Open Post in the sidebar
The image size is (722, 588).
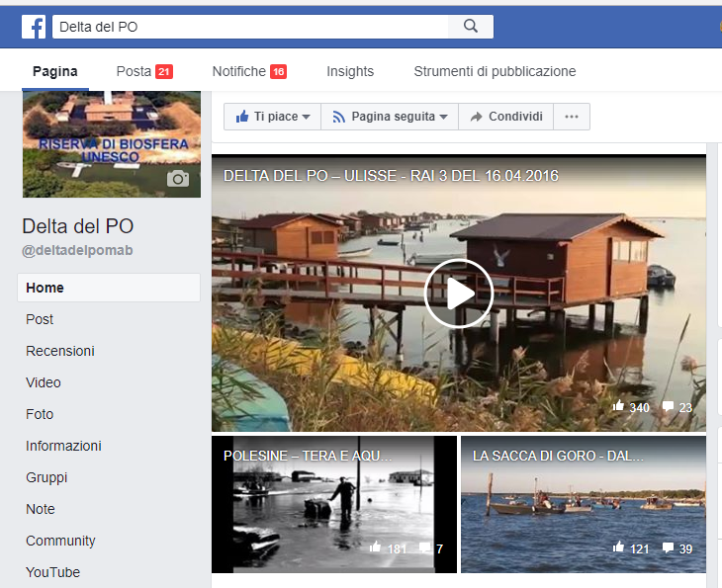pos(40,319)
